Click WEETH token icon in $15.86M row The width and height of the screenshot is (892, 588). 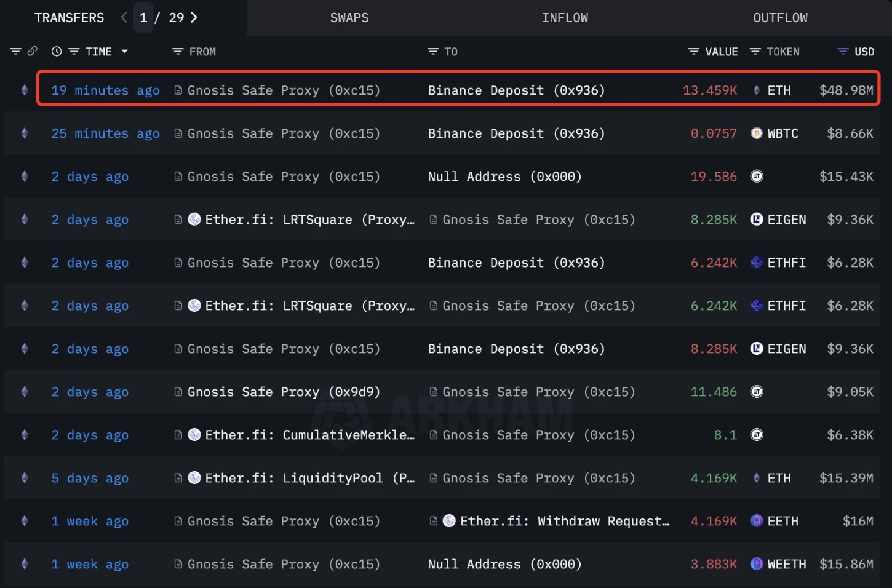pos(757,564)
